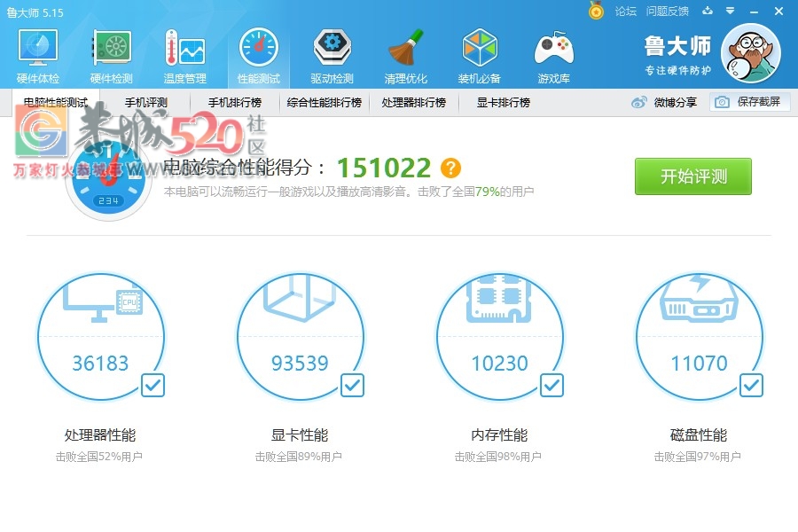
Task: Uncheck the 显卡性能 test checkbox
Action: pyautogui.click(x=352, y=385)
